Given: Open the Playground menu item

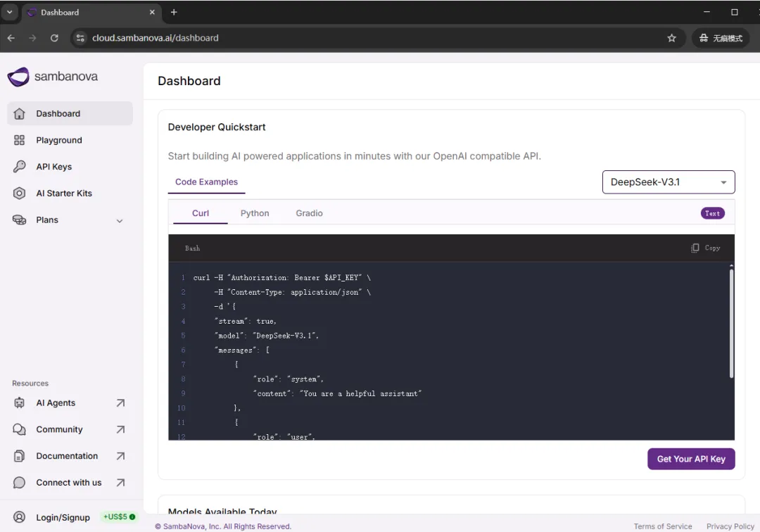Looking at the screenshot, I should 70,140.
